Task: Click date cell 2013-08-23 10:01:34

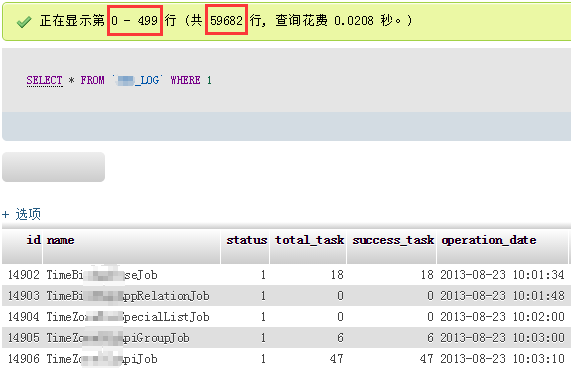Action: (x=502, y=274)
